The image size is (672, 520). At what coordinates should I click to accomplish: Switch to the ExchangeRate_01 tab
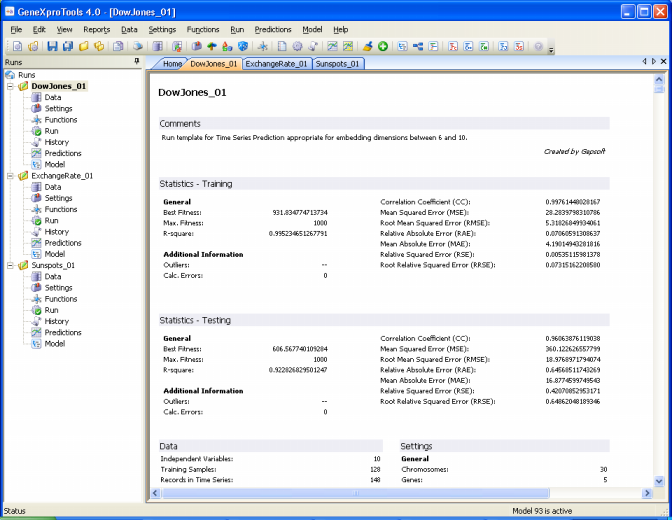pos(276,64)
